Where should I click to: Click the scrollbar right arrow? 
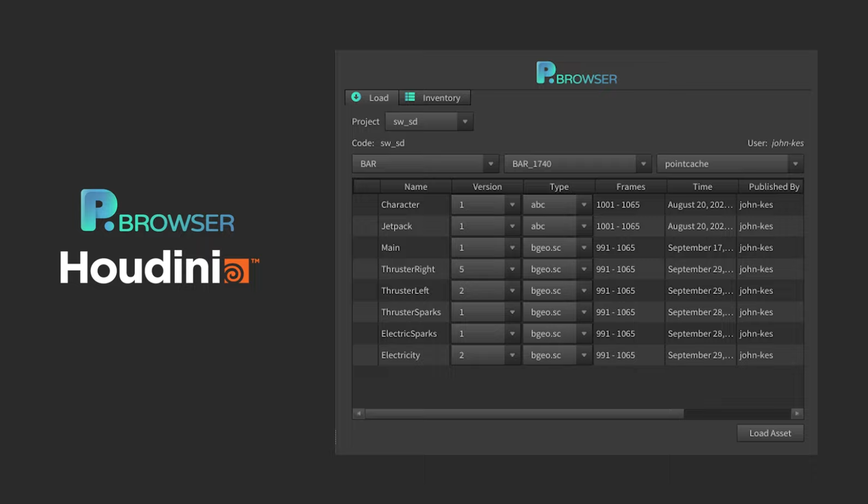pos(797,413)
